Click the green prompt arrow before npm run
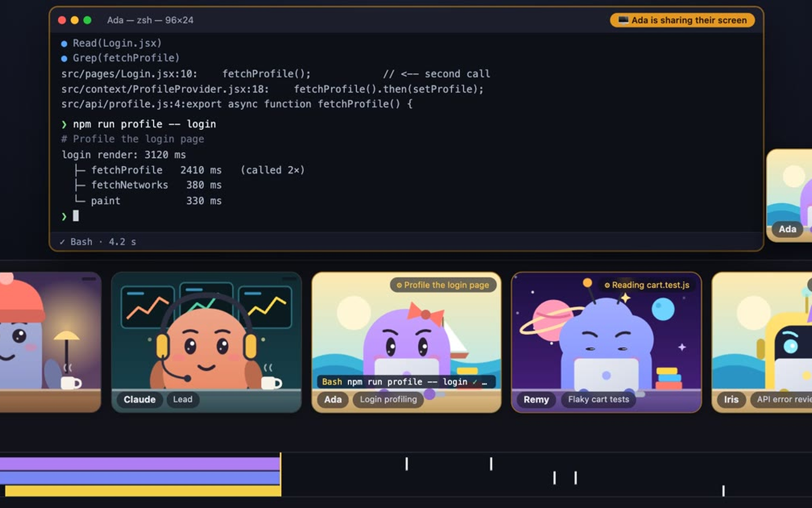This screenshot has width=812, height=508. 64,124
